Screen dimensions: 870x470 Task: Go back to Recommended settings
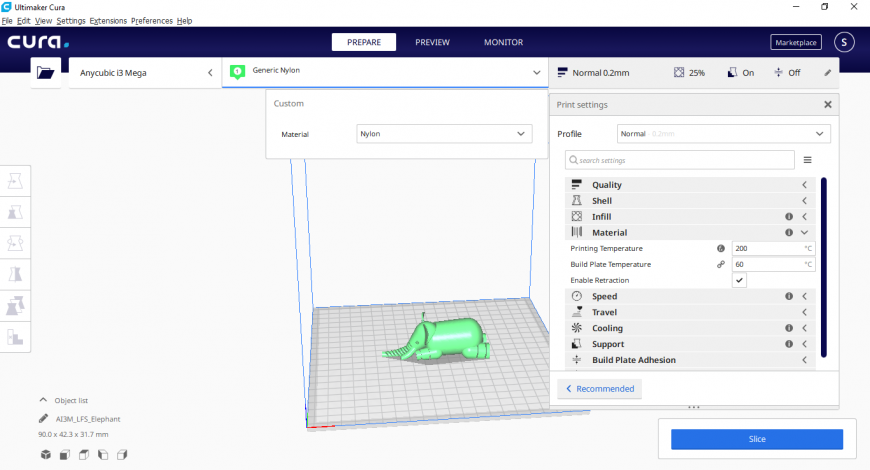599,388
